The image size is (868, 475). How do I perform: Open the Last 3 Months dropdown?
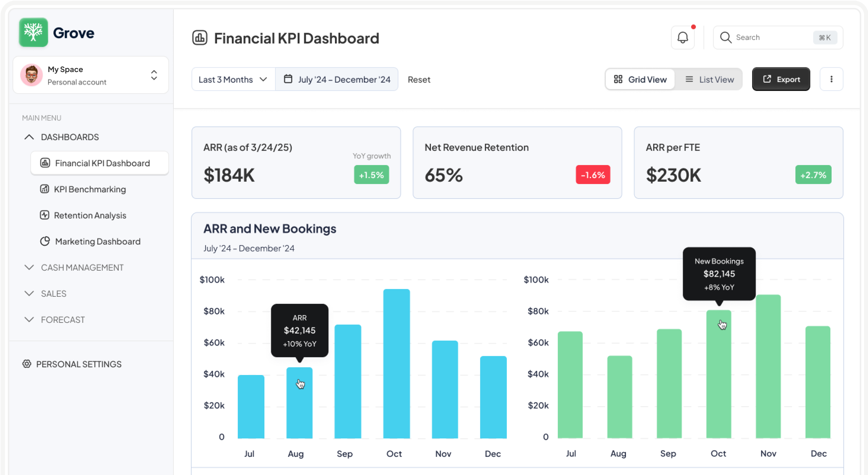[x=233, y=79]
